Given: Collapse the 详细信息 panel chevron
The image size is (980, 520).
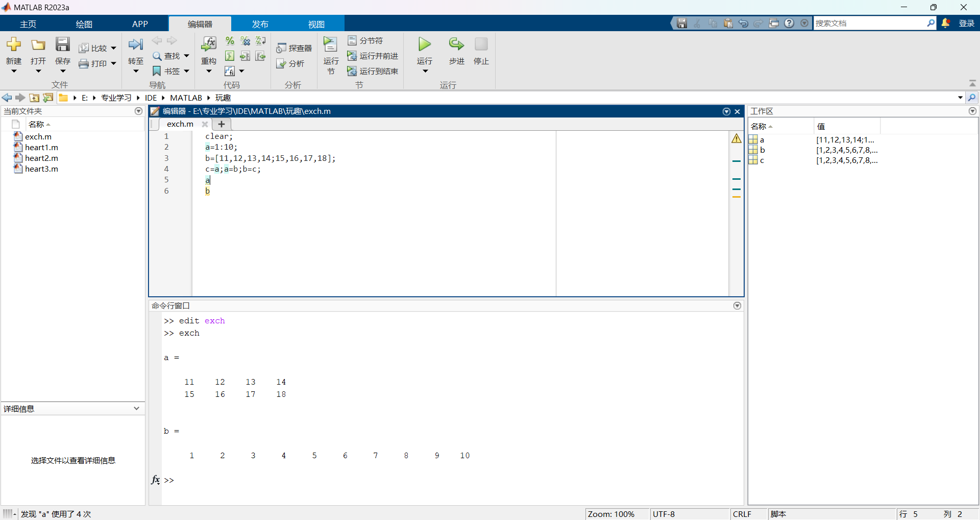Looking at the screenshot, I should [x=136, y=408].
